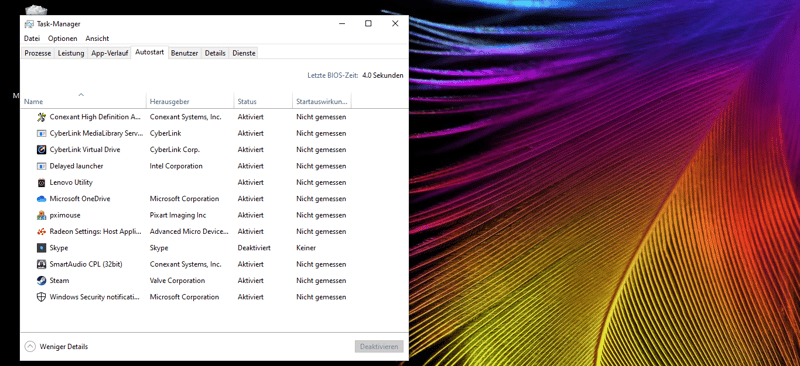Click 'Valve Corporation' publisher cell
Screen dimensions: 800x366
tap(177, 280)
